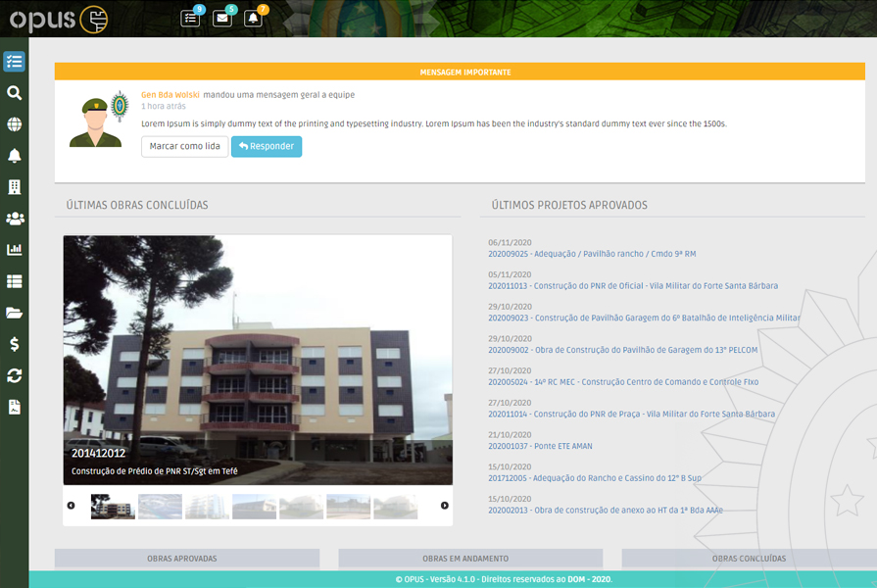The width and height of the screenshot is (877, 588).
Task: Click the 1 hora atrás timestamp
Action: pos(164,106)
